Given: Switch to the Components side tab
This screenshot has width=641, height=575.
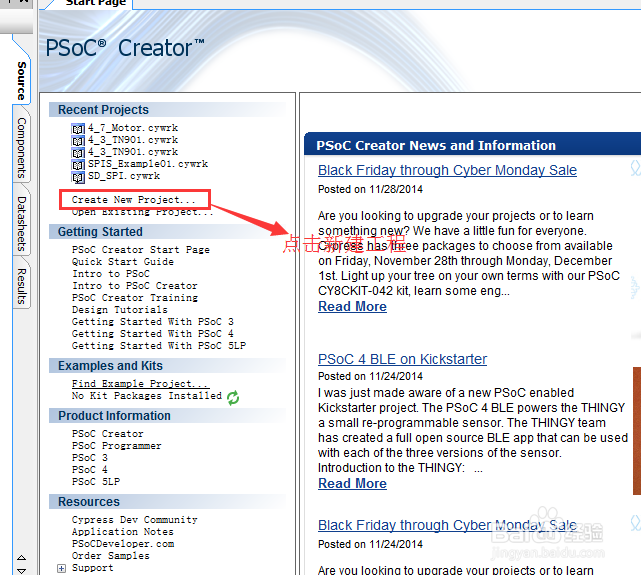Looking at the screenshot, I should [22, 148].
